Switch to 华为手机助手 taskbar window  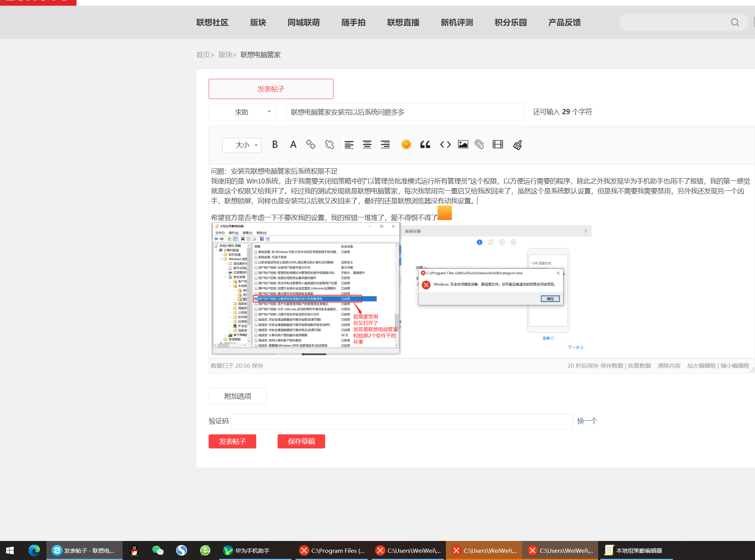pyautogui.click(x=255, y=550)
